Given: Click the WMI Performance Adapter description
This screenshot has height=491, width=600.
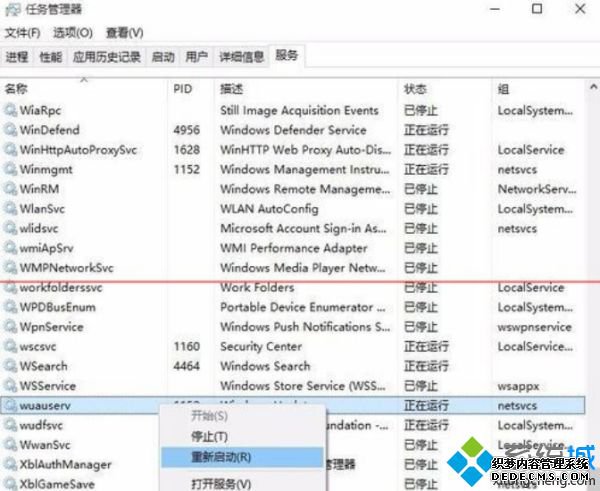Looking at the screenshot, I should point(293,248).
